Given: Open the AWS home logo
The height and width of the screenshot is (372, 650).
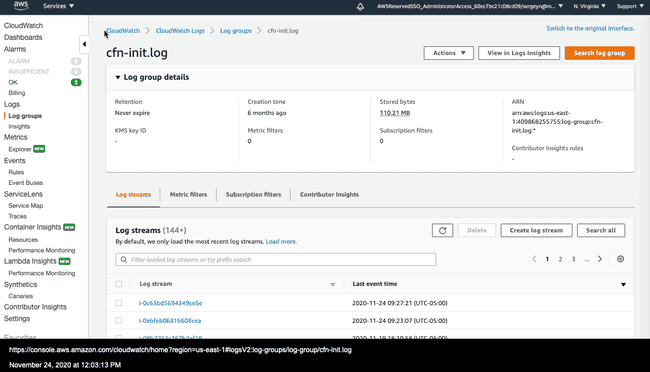Looking at the screenshot, I should pyautogui.click(x=21, y=5).
